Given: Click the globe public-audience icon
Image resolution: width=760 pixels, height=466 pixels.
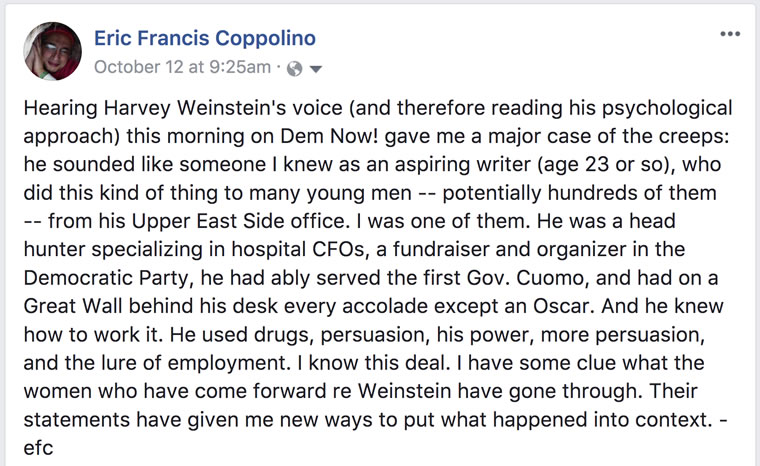Looking at the screenshot, I should point(295,69).
